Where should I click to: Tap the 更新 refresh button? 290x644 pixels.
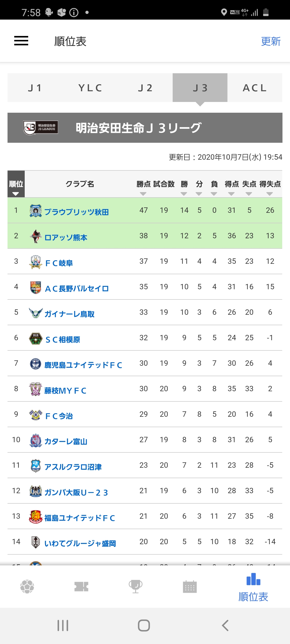271,41
